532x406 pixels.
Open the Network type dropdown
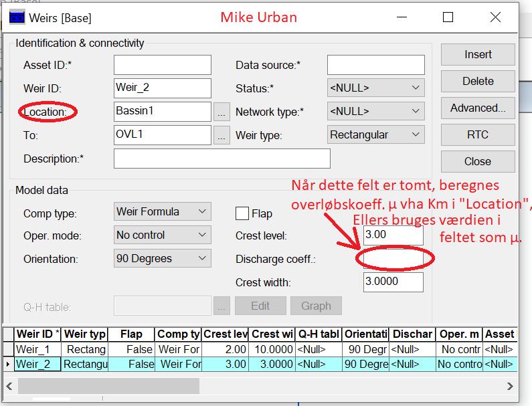click(x=376, y=112)
